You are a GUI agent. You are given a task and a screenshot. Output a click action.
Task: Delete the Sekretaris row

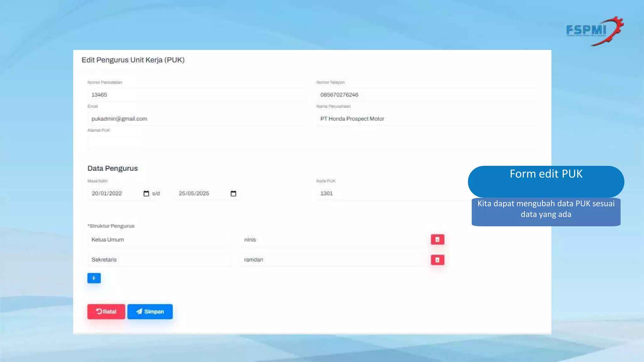(x=437, y=260)
